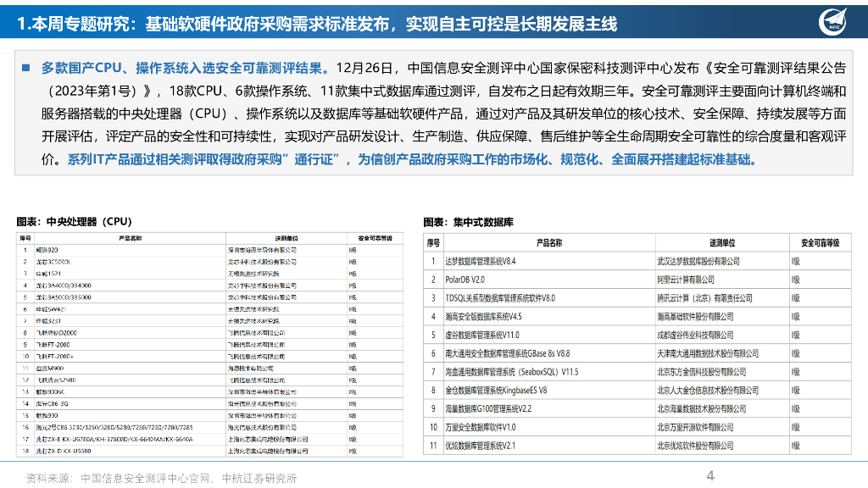Click the blue sentence starting 系列IT产品通过相关测评
Screen dimensions: 868x488
point(413,159)
